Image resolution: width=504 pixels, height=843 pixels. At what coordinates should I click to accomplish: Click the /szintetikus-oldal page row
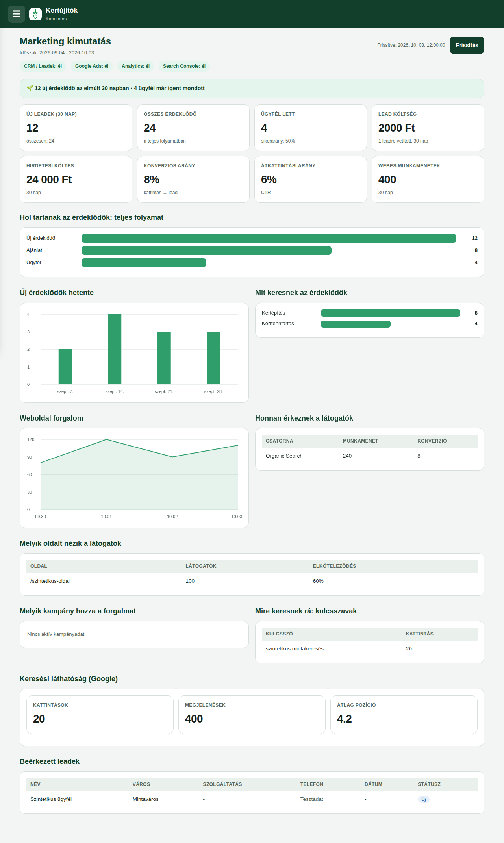252,581
